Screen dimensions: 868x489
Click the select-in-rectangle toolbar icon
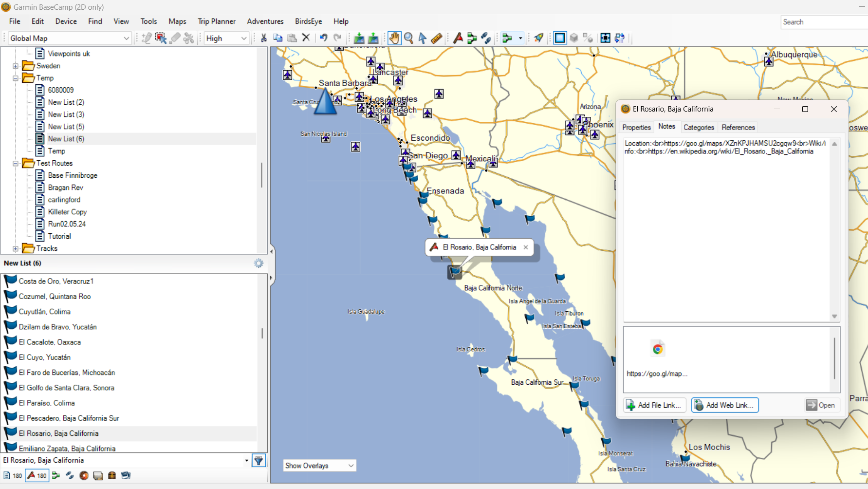pos(161,38)
